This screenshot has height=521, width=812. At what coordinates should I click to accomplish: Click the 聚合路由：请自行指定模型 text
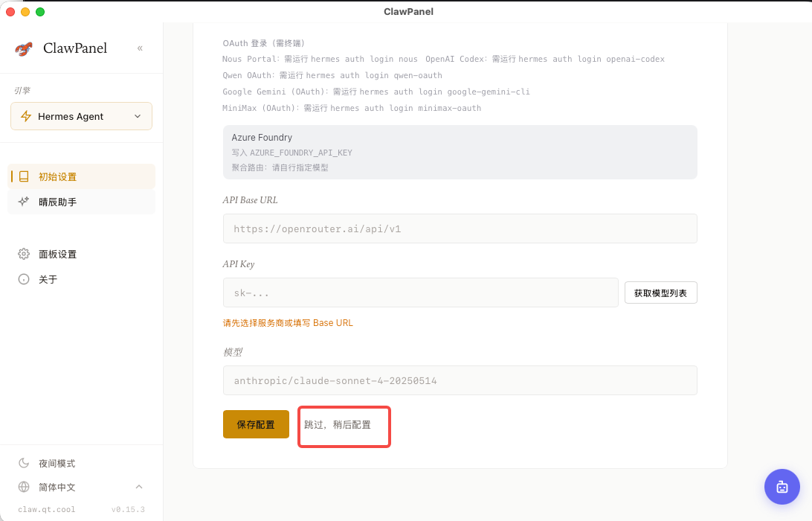tap(280, 167)
